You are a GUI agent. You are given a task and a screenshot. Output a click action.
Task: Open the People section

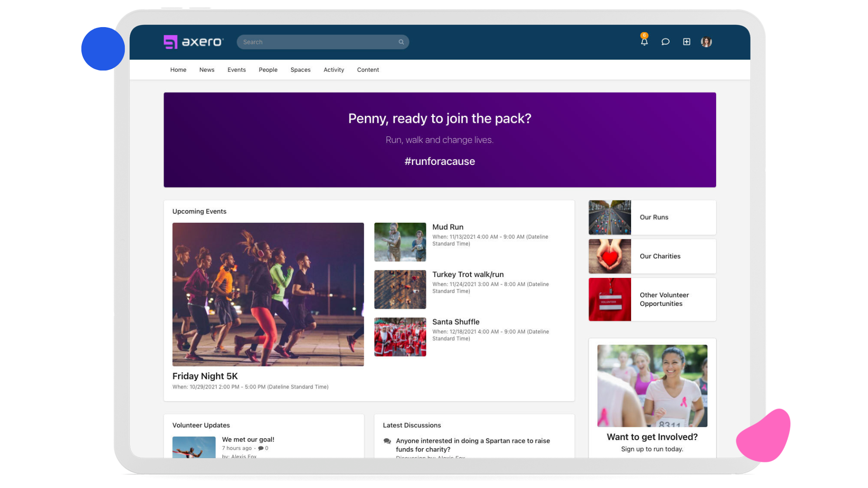click(x=268, y=70)
